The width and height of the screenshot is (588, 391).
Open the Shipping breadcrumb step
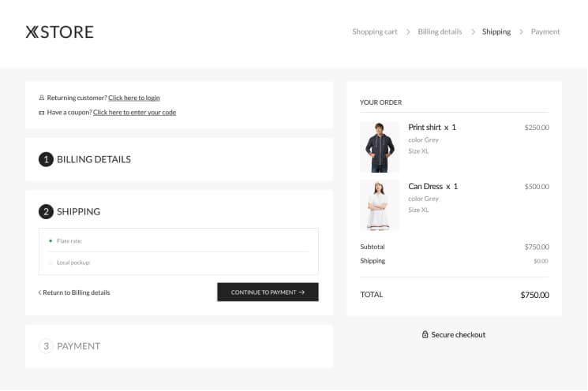tap(496, 32)
